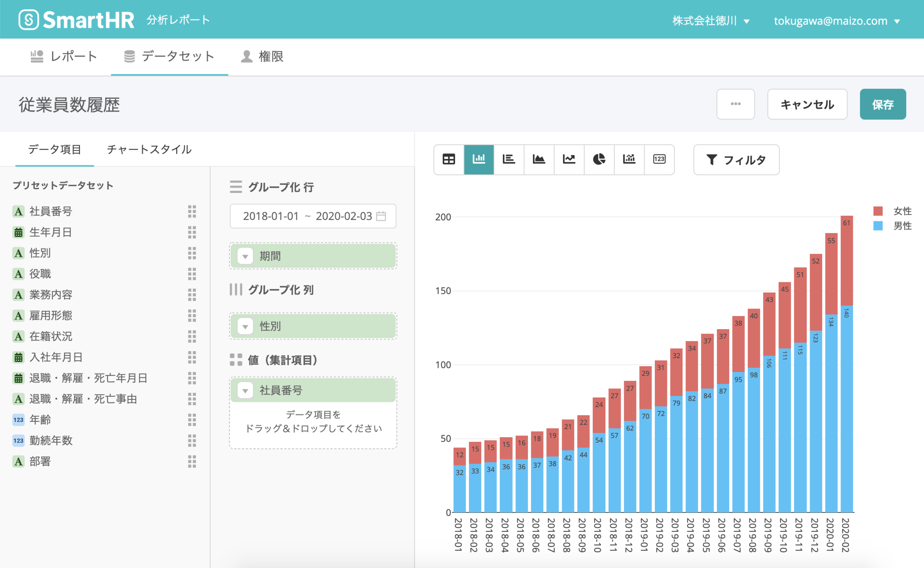Switch to table view chart icon
Image resolution: width=924 pixels, height=568 pixels.
pos(449,159)
